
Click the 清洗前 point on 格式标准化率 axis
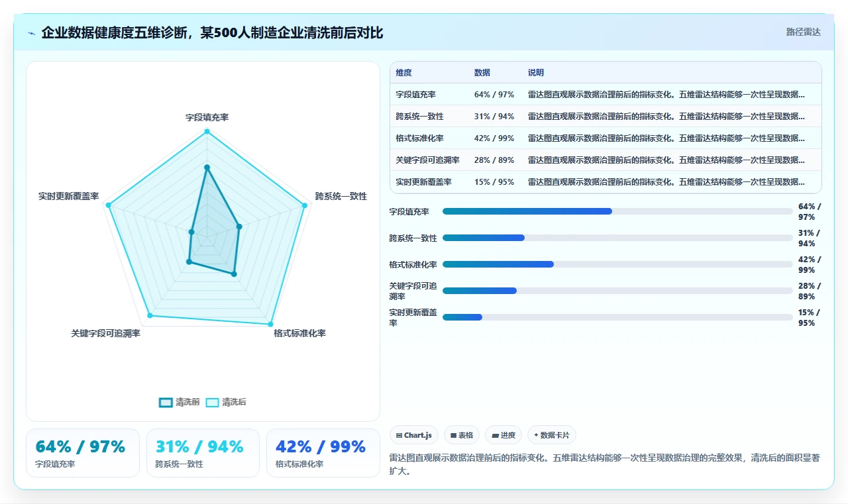233,274
